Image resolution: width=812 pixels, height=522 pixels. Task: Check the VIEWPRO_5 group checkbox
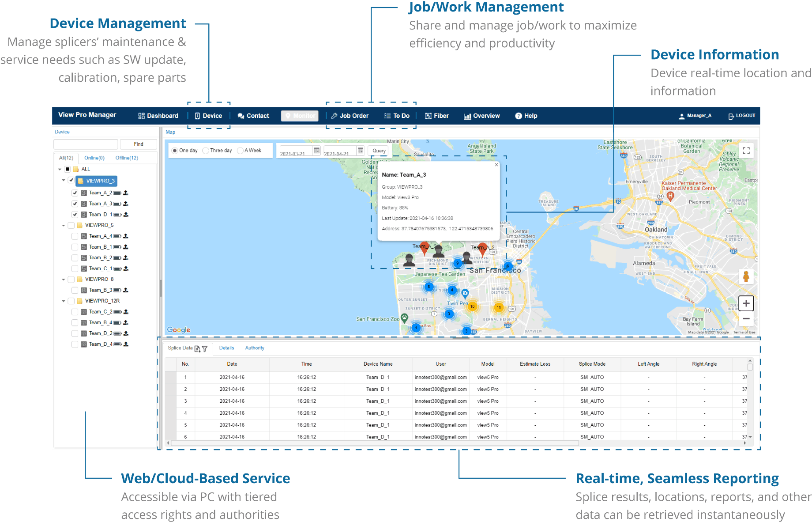click(71, 225)
